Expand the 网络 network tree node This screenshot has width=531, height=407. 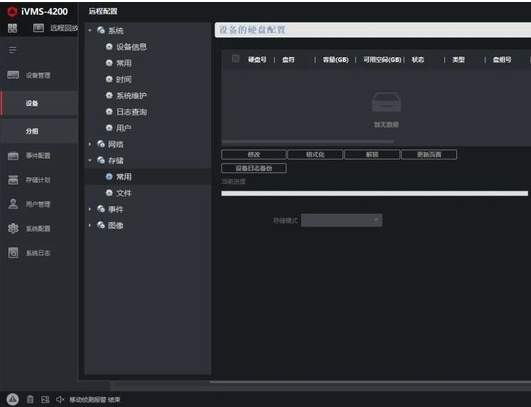[x=90, y=144]
